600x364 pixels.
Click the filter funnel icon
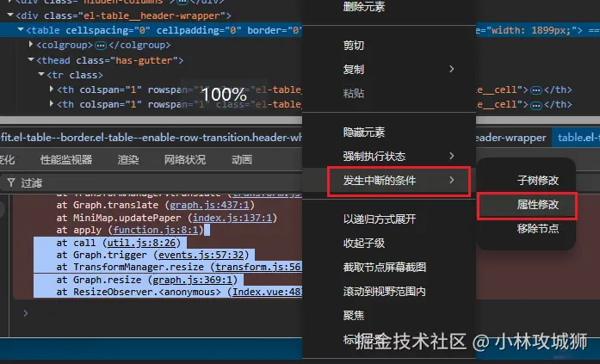tap(11, 182)
